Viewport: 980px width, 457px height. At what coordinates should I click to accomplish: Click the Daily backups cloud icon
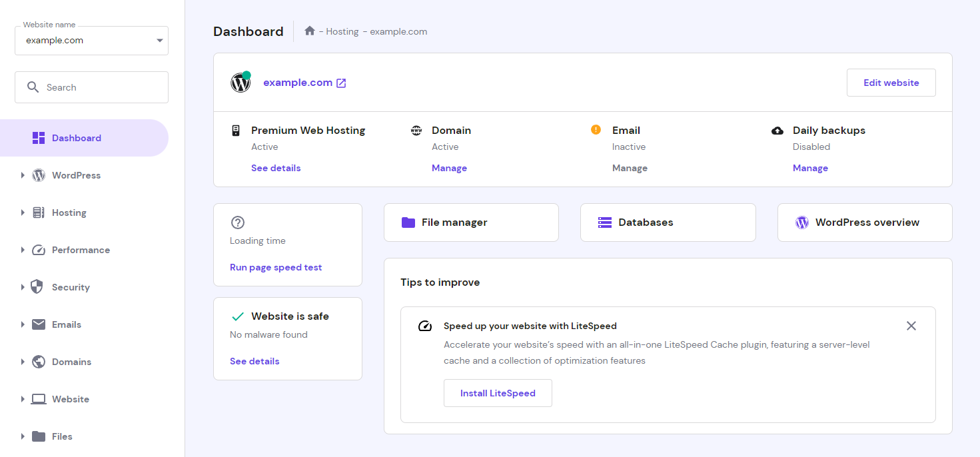pyautogui.click(x=777, y=131)
